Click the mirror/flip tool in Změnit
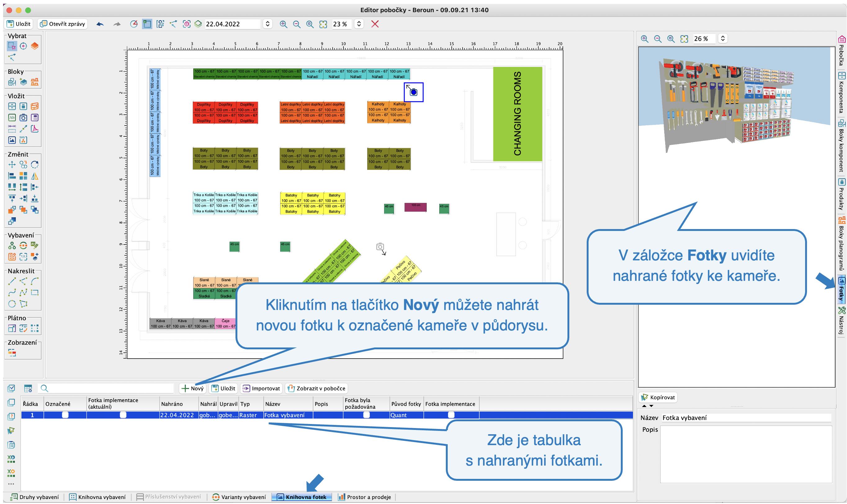Screen dimensions: 847x504 point(35,176)
